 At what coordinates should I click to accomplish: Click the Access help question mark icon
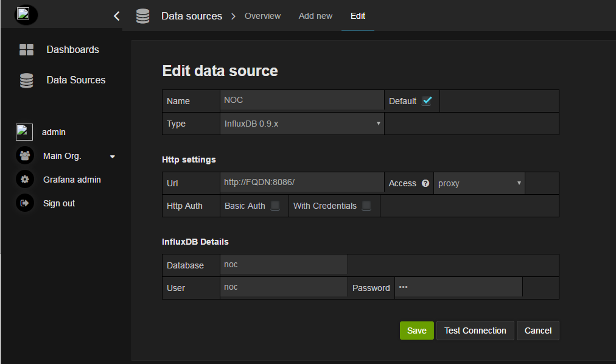(x=425, y=183)
